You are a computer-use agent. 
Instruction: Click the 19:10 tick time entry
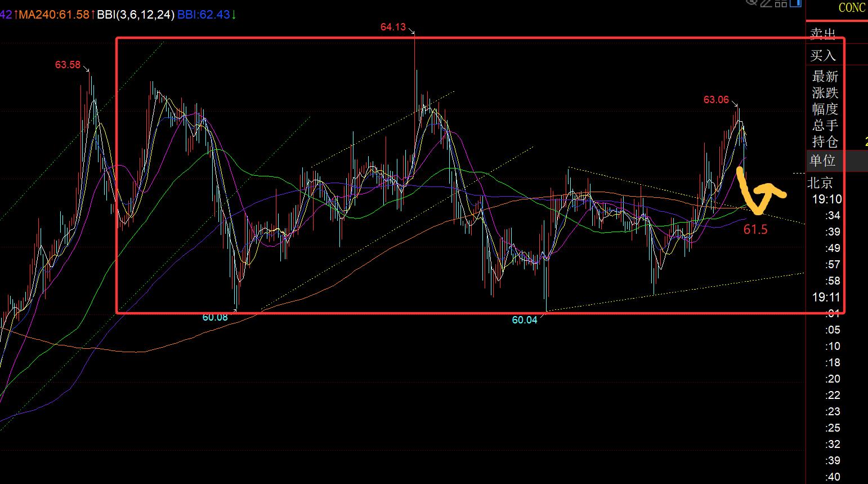tap(826, 199)
